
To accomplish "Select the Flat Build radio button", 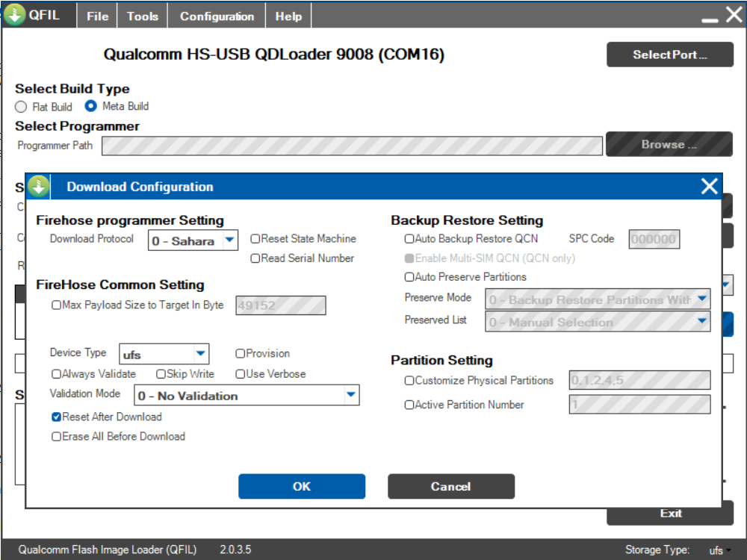I will click(x=20, y=107).
